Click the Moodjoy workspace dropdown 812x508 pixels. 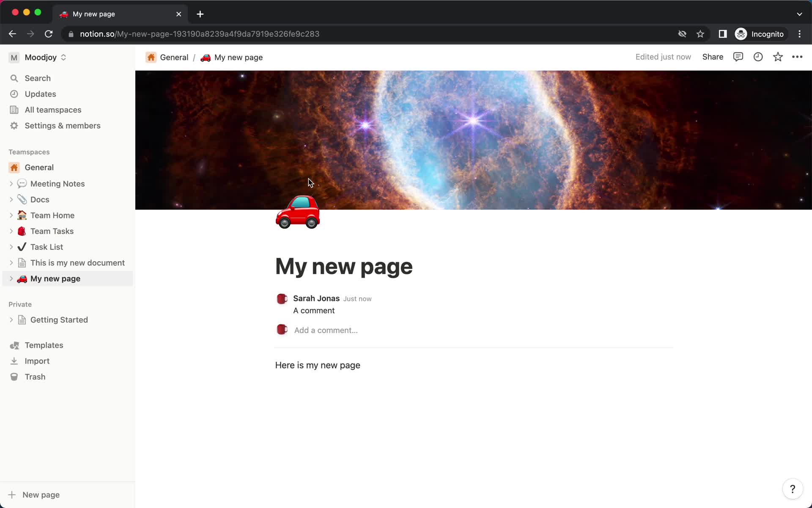(41, 57)
